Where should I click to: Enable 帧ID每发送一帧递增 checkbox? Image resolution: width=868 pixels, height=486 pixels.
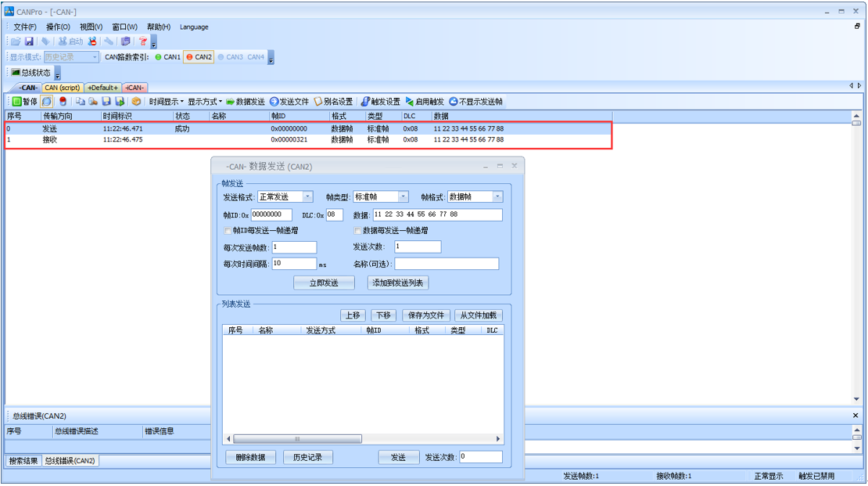(x=228, y=232)
